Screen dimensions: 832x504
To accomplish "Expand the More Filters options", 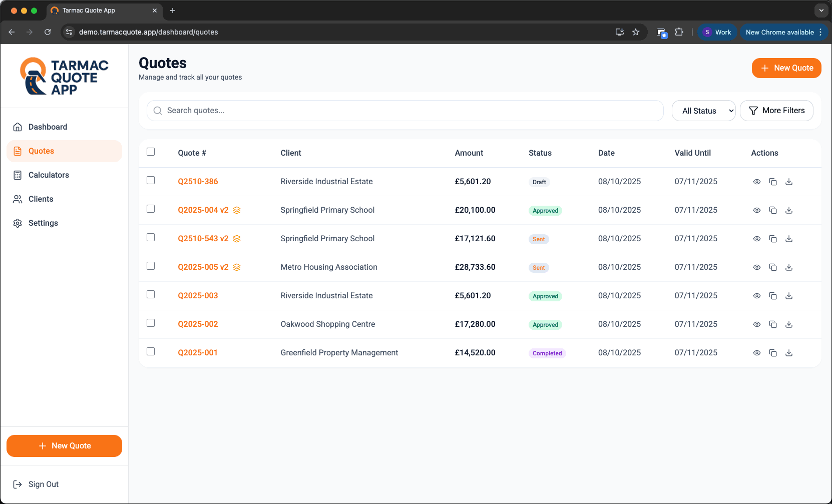I will (x=776, y=111).
